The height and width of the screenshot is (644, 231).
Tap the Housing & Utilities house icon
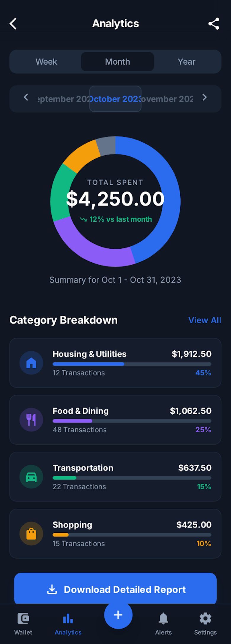[x=31, y=363]
